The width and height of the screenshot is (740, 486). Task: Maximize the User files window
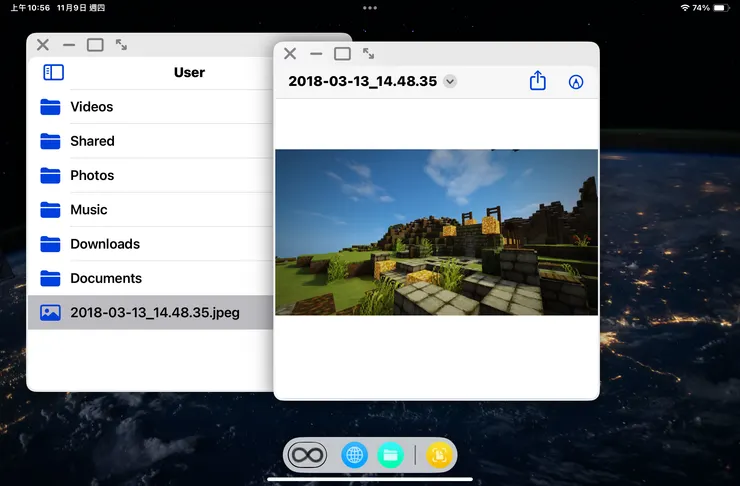(x=95, y=45)
